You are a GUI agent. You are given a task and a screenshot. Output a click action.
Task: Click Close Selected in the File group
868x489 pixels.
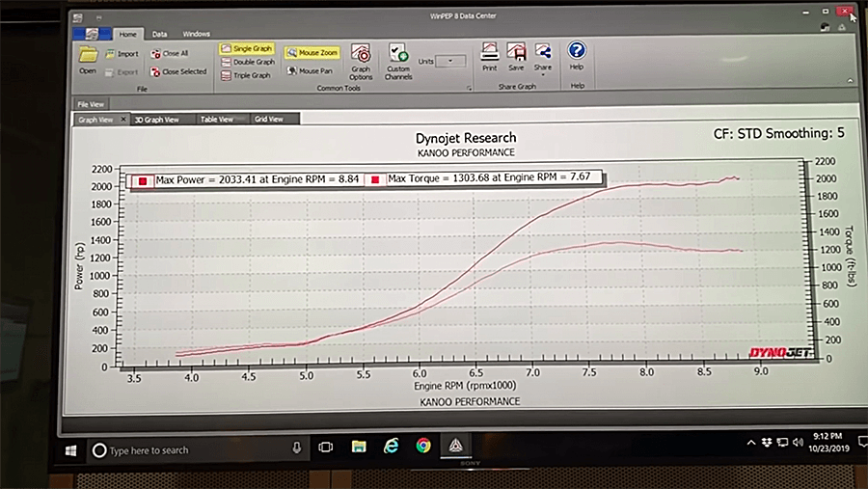pos(178,71)
